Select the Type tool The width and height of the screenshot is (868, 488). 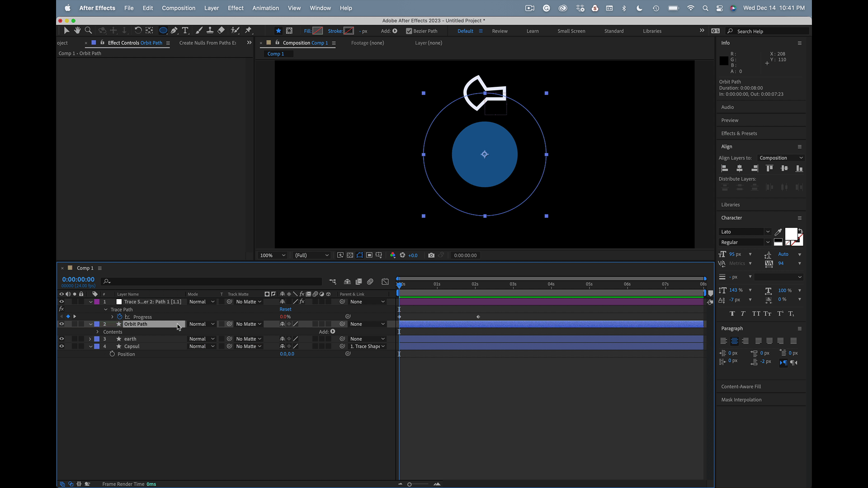click(185, 31)
